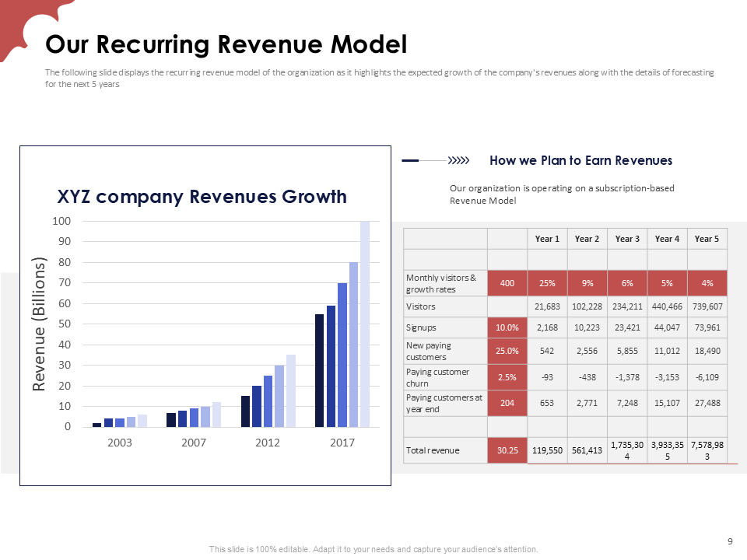Select the red '9%' growth cell

click(587, 283)
